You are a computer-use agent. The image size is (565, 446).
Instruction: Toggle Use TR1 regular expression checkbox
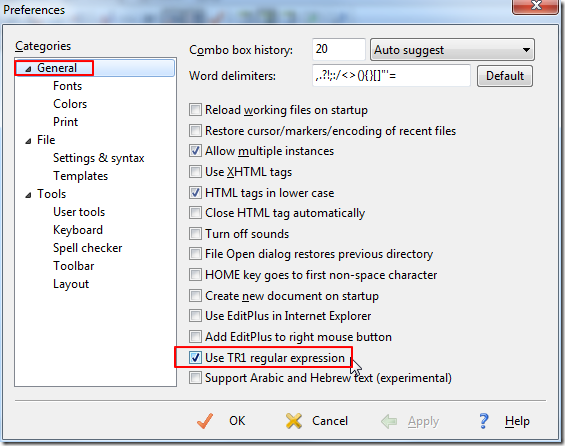(195, 357)
